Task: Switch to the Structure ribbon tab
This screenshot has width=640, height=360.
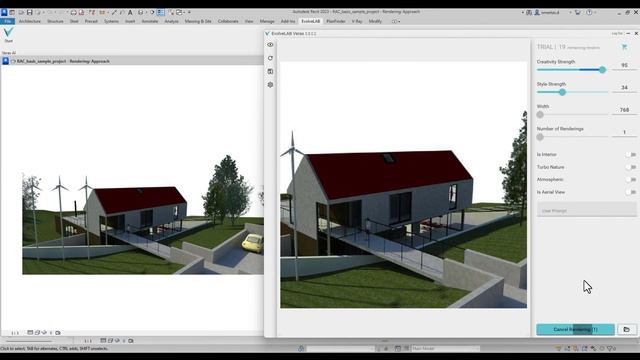Action: (55, 21)
